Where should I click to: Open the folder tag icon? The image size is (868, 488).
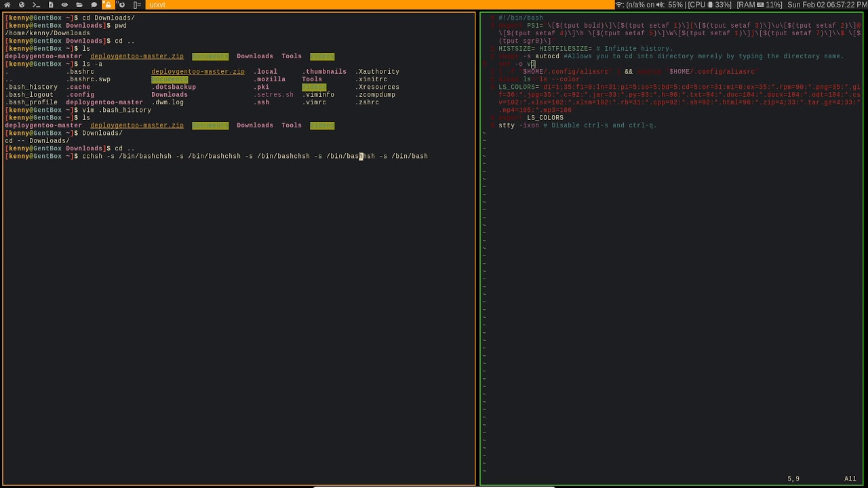[x=79, y=5]
